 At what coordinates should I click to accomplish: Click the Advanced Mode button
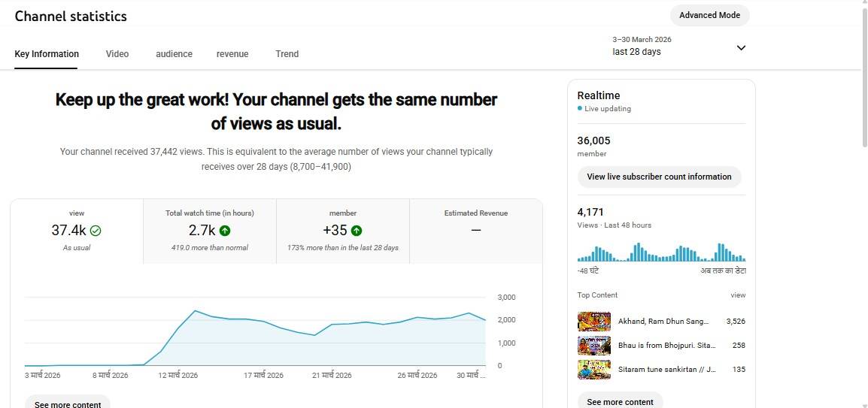click(x=709, y=15)
